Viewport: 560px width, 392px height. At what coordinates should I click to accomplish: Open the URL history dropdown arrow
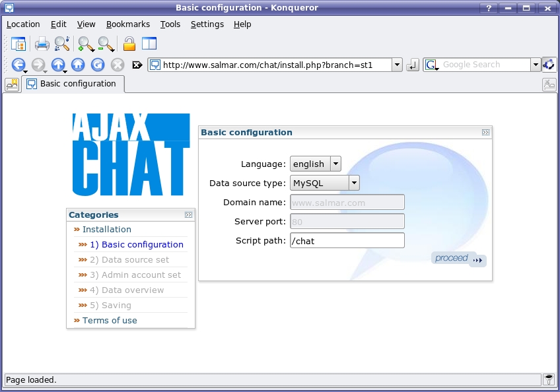click(397, 65)
